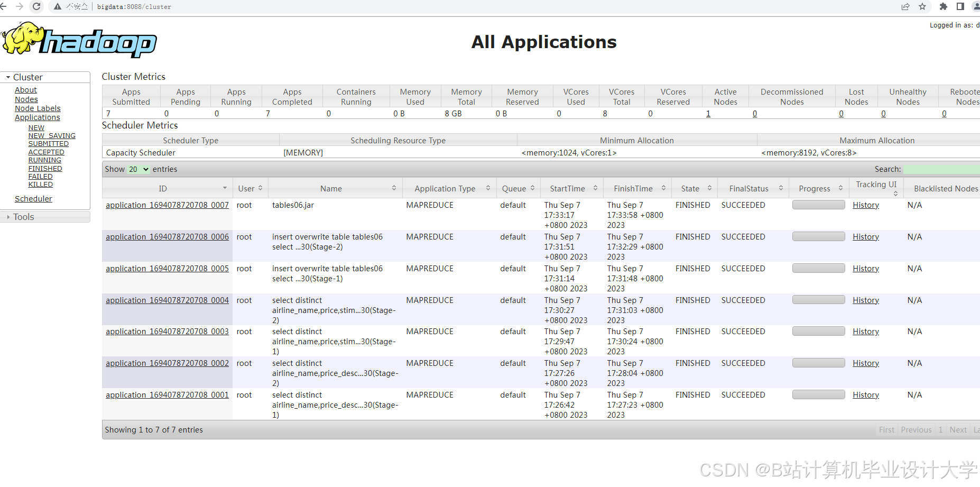Open History for tables06.jar application

(x=866, y=205)
